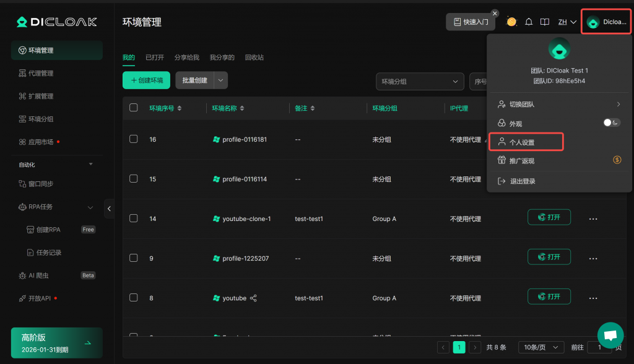634x364 pixels.
Task: Open the chat support bubble
Action: tap(610, 335)
